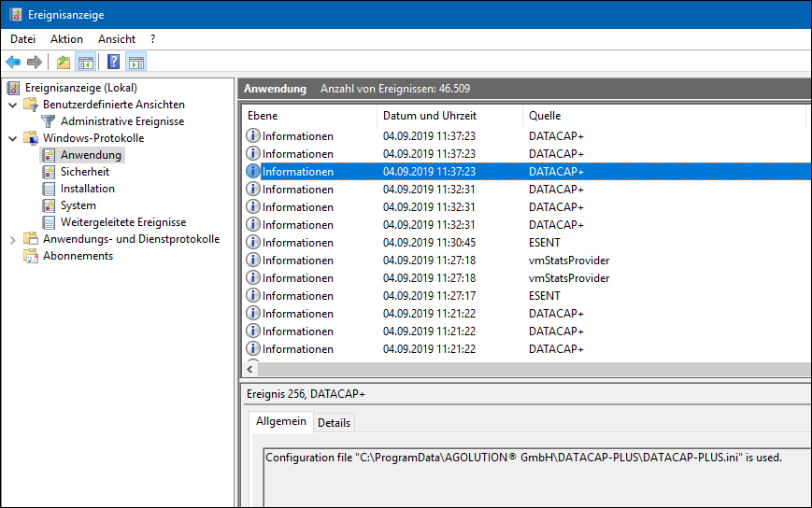Click the Ereignisanzeige app icon in title bar
Image resolution: width=812 pixels, height=508 pixels.
[16, 15]
